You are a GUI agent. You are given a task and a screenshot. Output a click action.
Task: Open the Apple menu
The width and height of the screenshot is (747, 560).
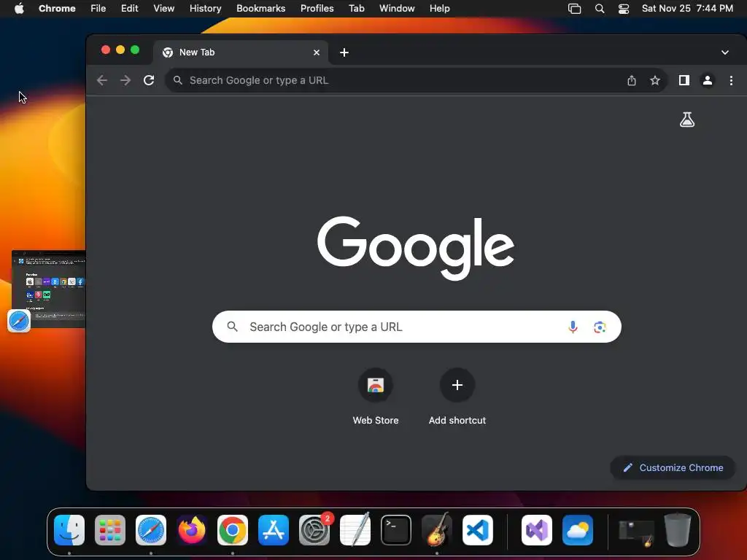(x=19, y=8)
